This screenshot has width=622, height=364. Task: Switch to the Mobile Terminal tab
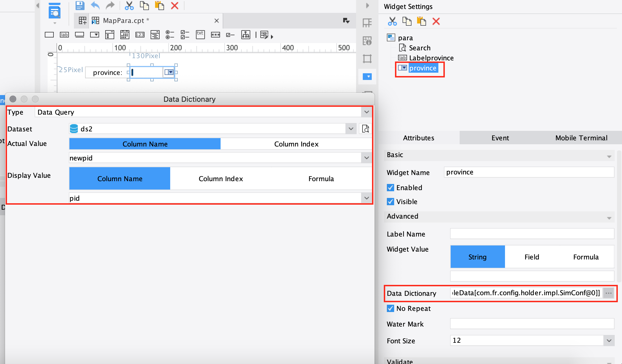[581, 138]
